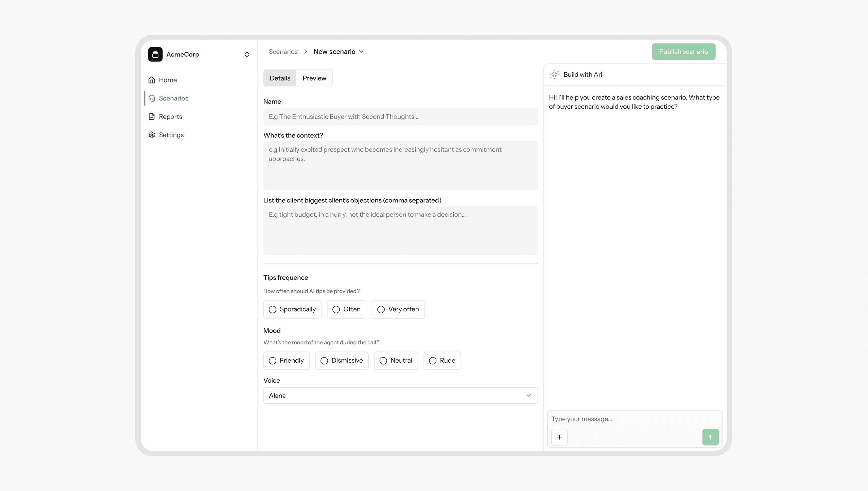Image resolution: width=868 pixels, height=491 pixels.
Task: Expand the AcmeCorp workspace switcher
Action: click(247, 54)
